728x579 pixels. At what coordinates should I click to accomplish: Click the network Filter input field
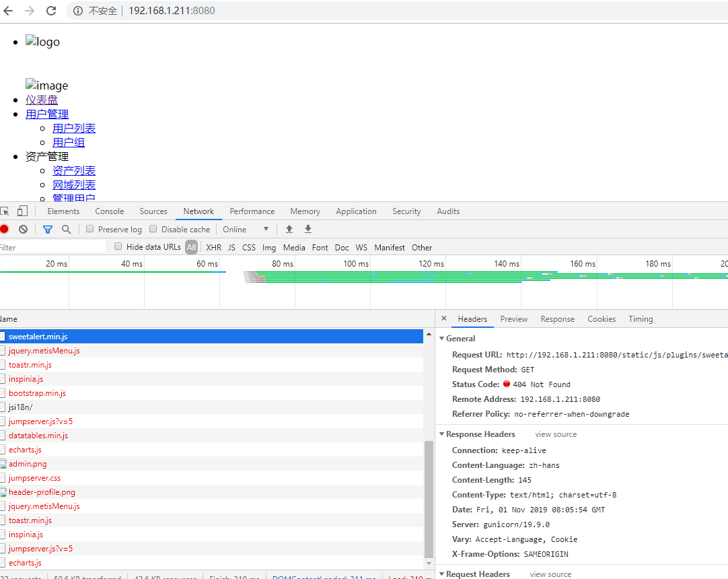pyautogui.click(x=52, y=247)
